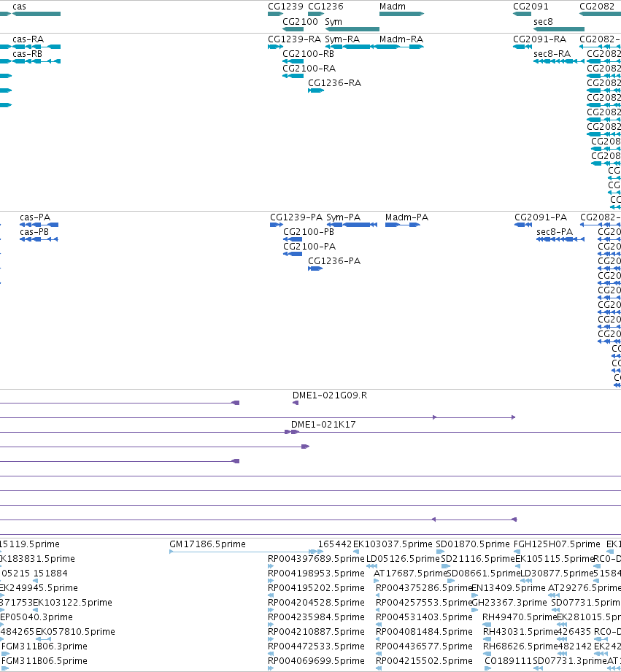This screenshot has height=672, width=621.
Task: Select the sec8-RA transcript label
Action: [552, 54]
